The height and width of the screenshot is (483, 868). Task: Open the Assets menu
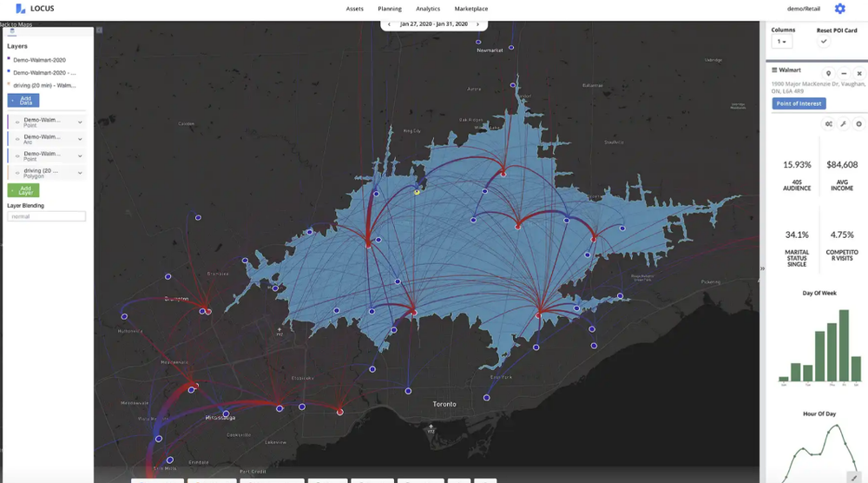click(x=355, y=9)
